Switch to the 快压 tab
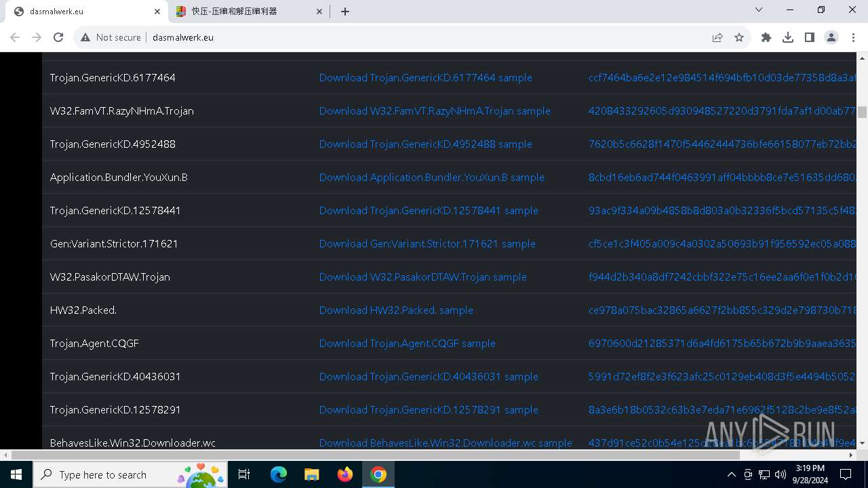Screen dimensions: 868x488 click(249, 12)
